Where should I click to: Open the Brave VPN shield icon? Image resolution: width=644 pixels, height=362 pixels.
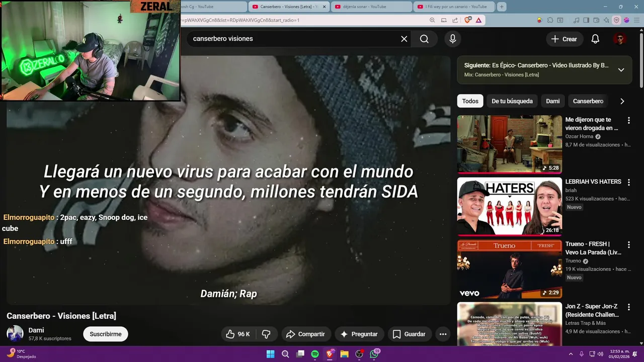[x=616, y=20]
